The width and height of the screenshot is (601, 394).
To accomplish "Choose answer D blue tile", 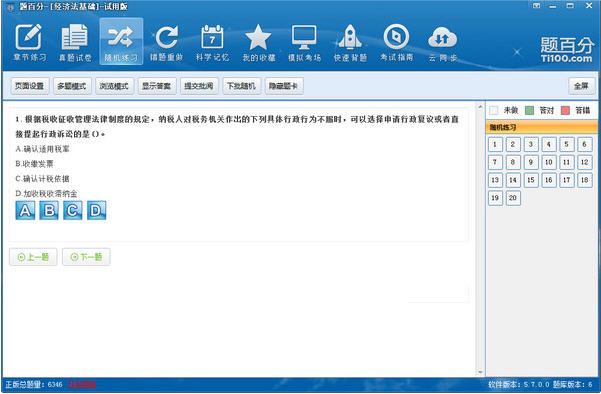I will click(x=97, y=210).
